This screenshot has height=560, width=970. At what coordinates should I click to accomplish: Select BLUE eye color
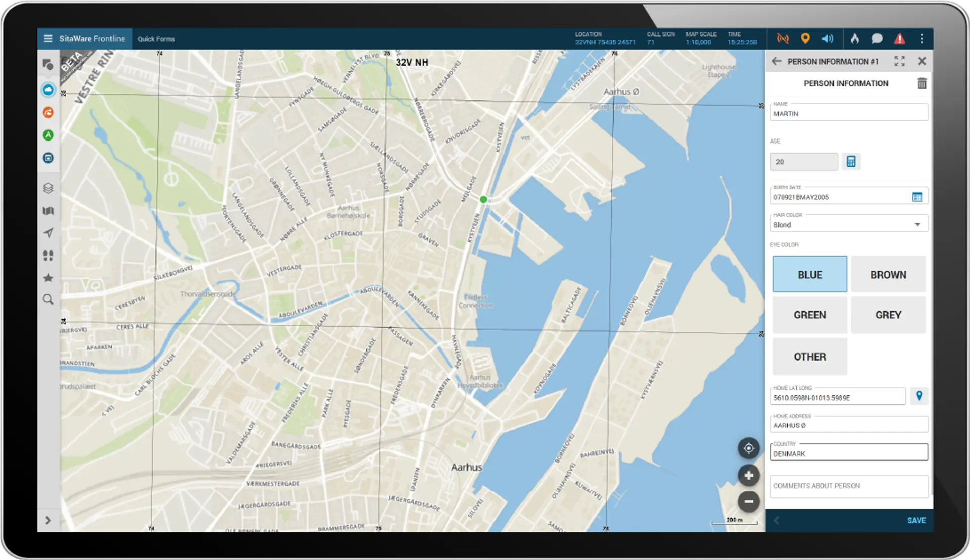pos(810,274)
